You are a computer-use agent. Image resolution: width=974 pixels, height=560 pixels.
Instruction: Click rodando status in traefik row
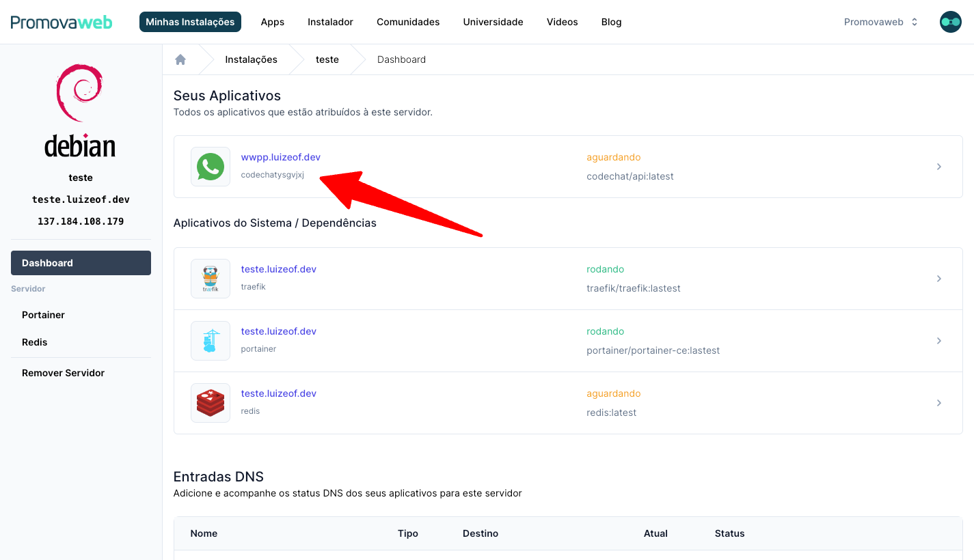click(606, 269)
